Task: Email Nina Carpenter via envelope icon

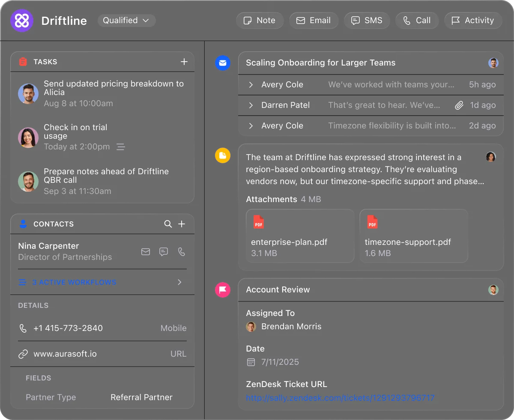Action: tap(146, 252)
